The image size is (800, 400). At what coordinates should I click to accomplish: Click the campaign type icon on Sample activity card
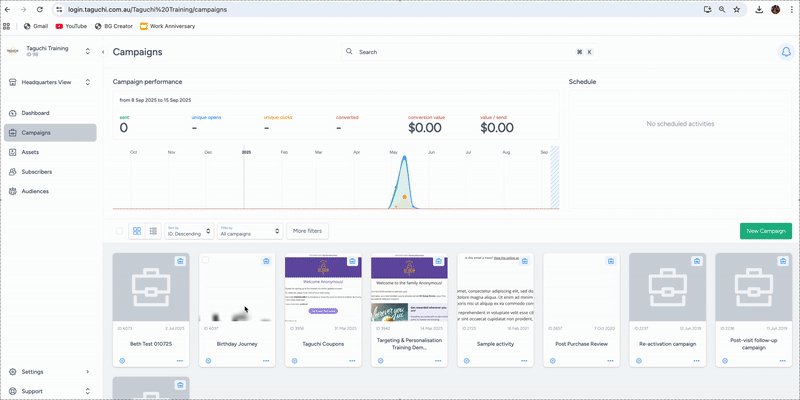coord(524,261)
